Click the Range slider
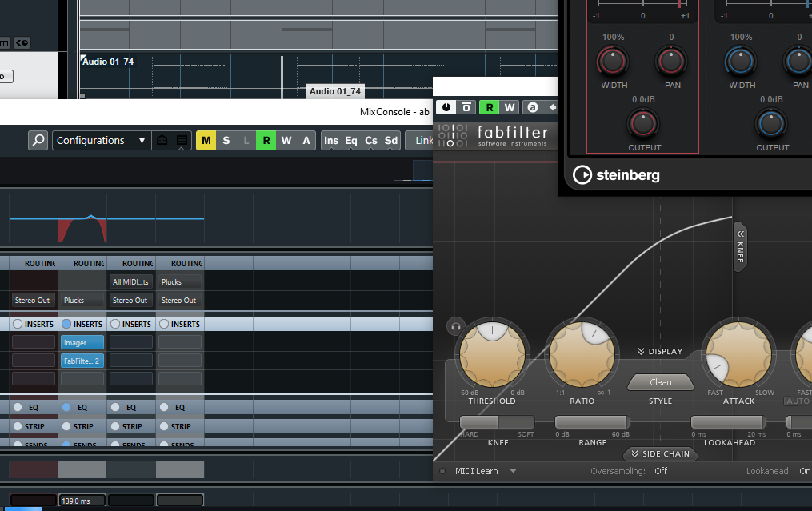Screen dimensions: 812x511 tap(592, 422)
